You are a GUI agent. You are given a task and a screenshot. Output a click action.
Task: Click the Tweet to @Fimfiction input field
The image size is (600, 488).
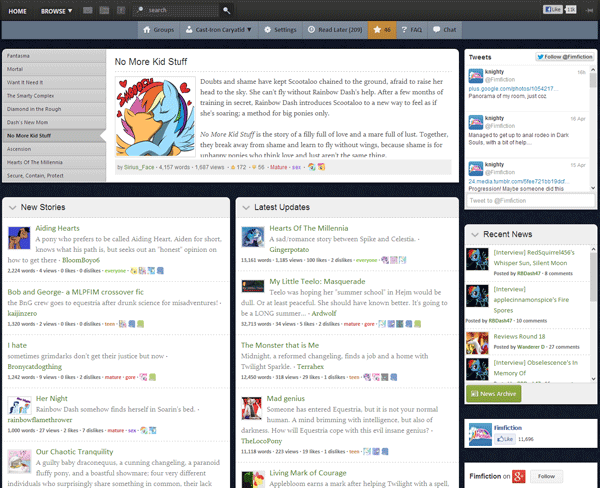pyautogui.click(x=530, y=201)
